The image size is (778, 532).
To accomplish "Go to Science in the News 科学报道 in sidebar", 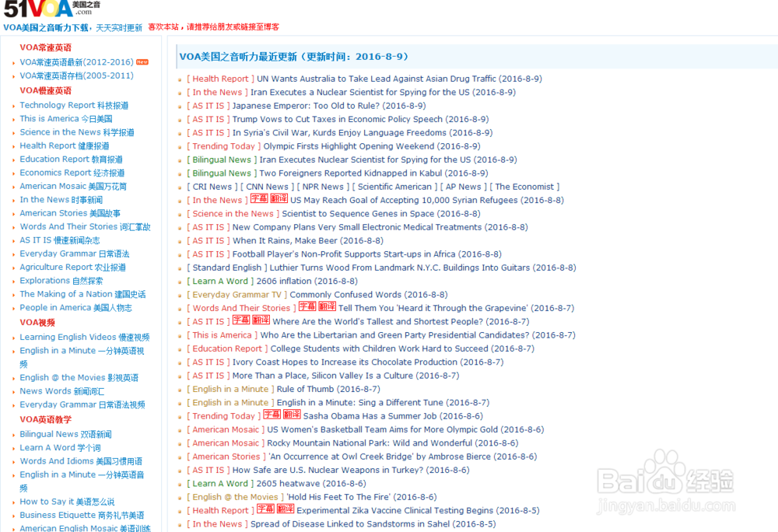I will (x=77, y=132).
